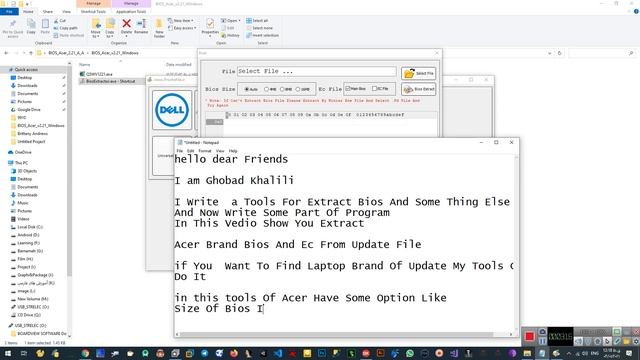Click the pause icon on the recorder
Image resolution: width=640 pixels, height=360 pixels.
coord(542,341)
